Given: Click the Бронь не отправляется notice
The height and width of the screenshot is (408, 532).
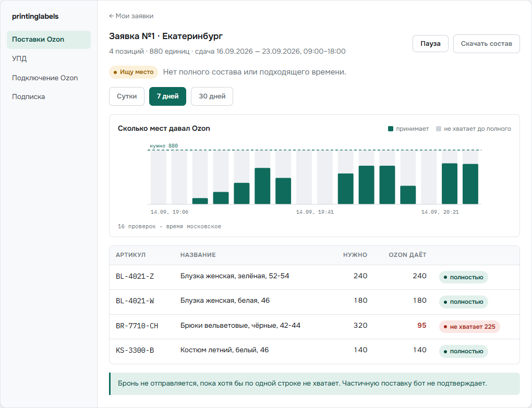Looking at the screenshot, I should tap(315, 384).
